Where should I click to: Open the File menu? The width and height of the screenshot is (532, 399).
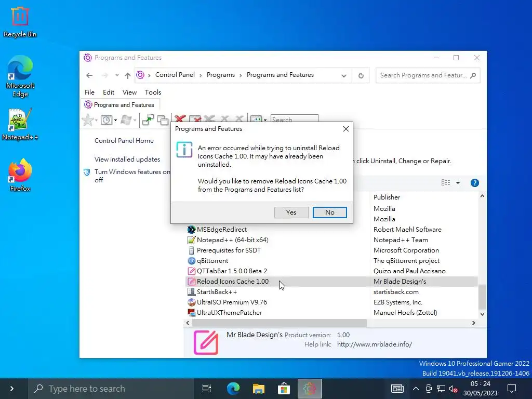coord(89,92)
